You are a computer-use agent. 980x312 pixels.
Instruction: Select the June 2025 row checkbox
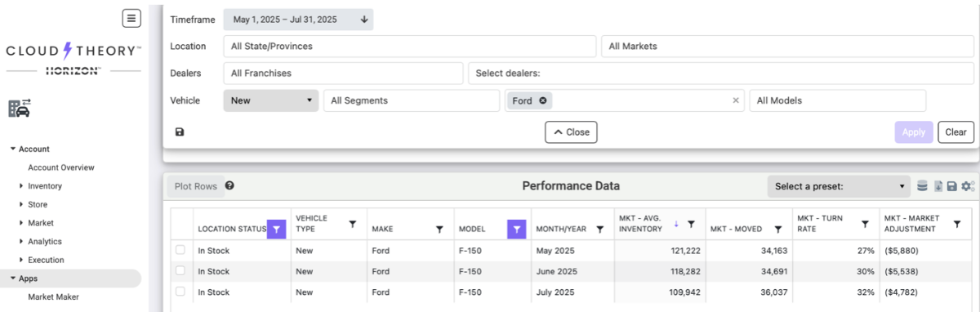point(180,270)
